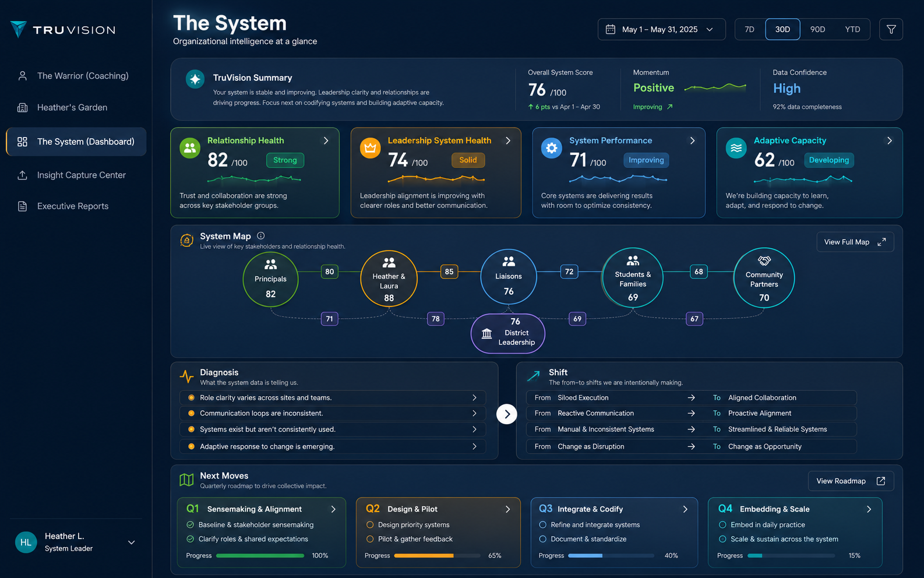Open The Warrior (Coaching) menu item
The width and height of the screenshot is (924, 578).
click(76, 76)
